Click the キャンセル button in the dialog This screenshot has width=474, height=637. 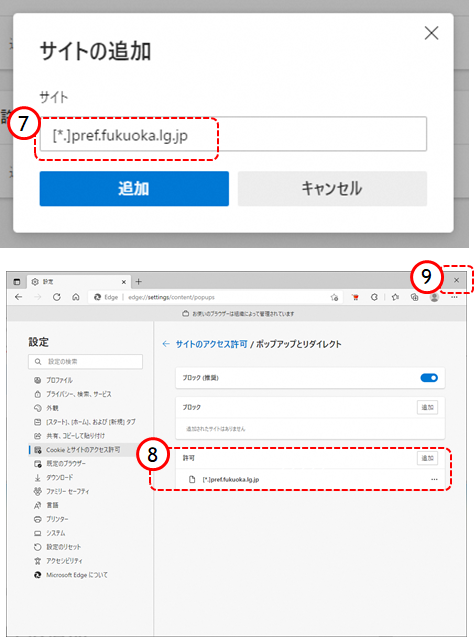pos(332,188)
